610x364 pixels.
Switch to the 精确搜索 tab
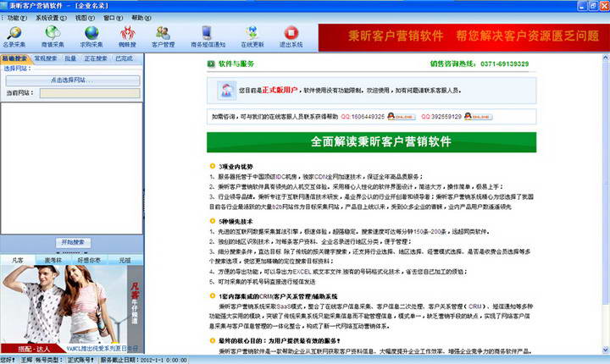click(14, 58)
